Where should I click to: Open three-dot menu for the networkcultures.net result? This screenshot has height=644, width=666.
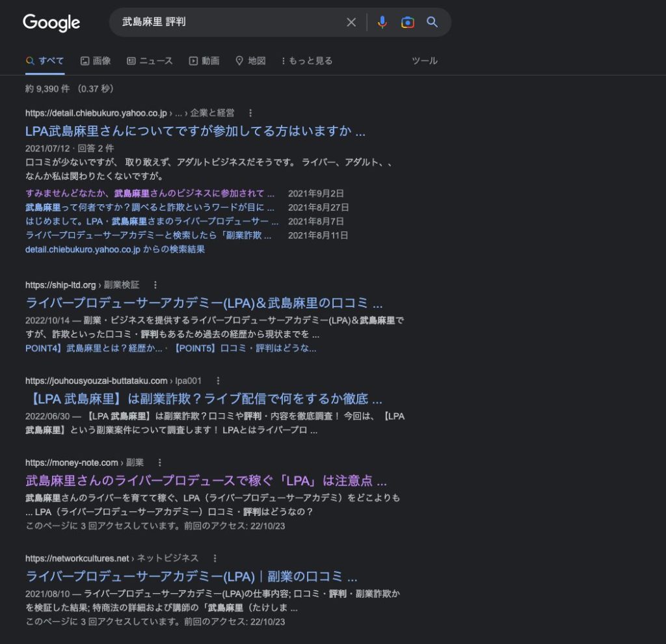click(x=215, y=558)
